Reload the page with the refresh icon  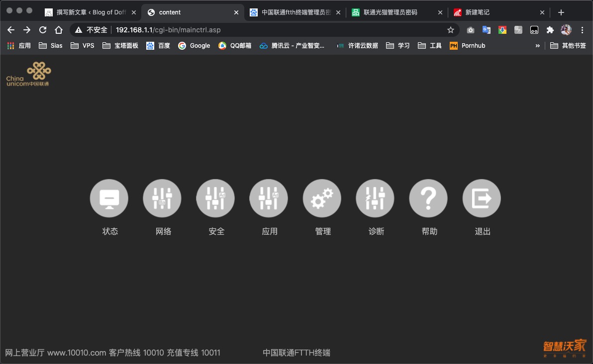tap(43, 30)
